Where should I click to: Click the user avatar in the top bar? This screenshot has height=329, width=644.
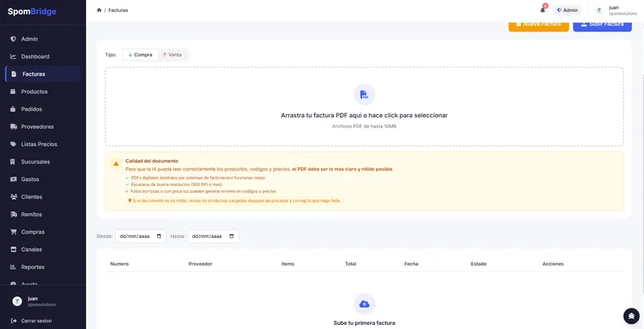(x=599, y=10)
